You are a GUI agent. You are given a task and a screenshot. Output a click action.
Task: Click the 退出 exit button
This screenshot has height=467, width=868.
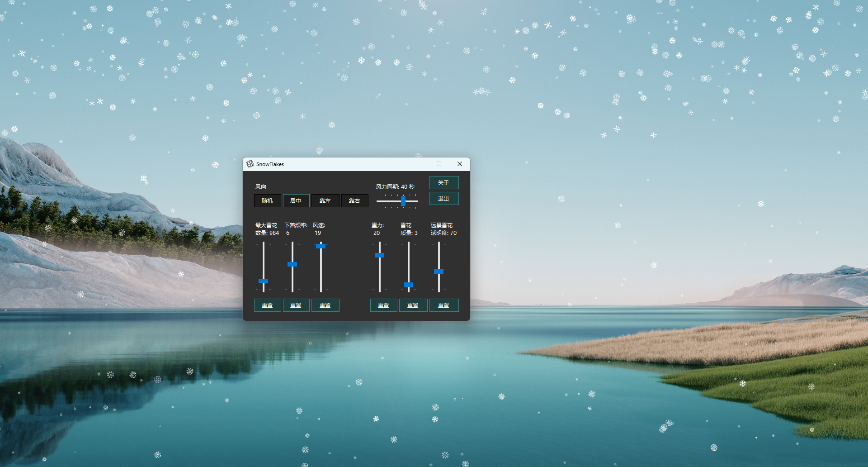444,198
